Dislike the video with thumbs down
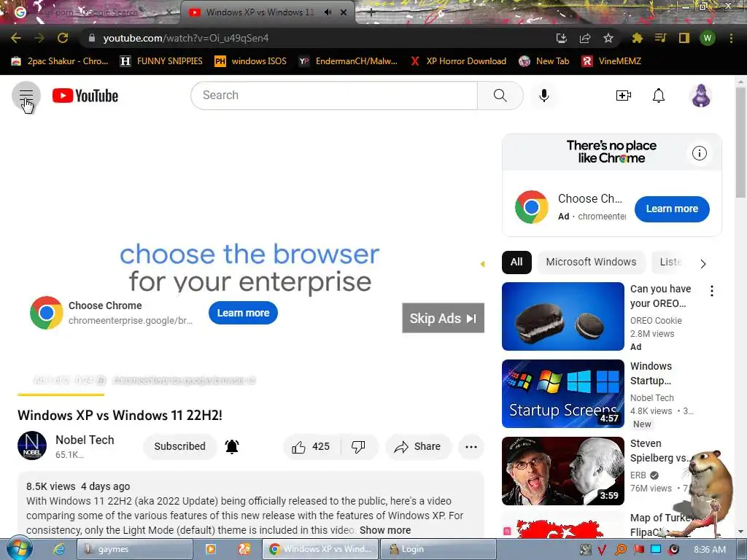Viewport: 747px width, 560px height. pyautogui.click(x=359, y=447)
